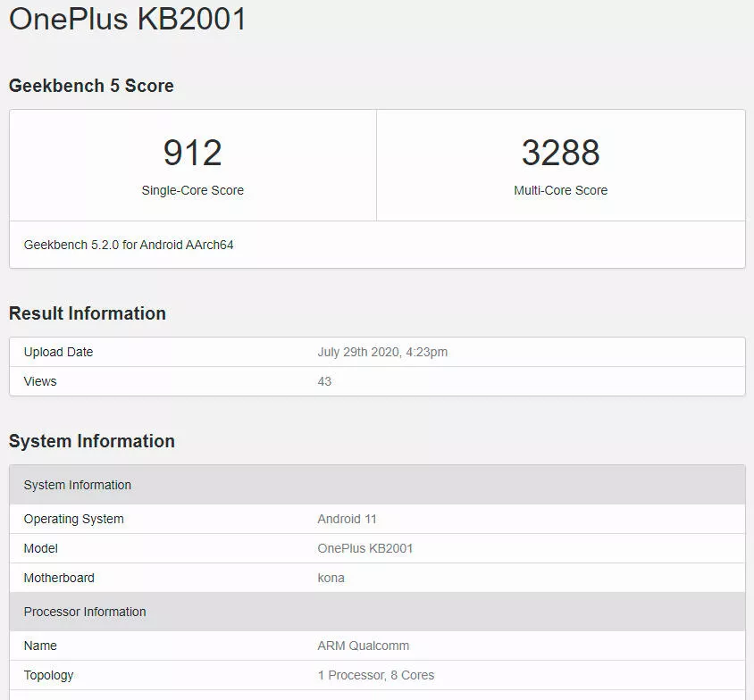Select the OnePlus KB2001 model value
Screen dimensions: 754x700
coord(365,548)
